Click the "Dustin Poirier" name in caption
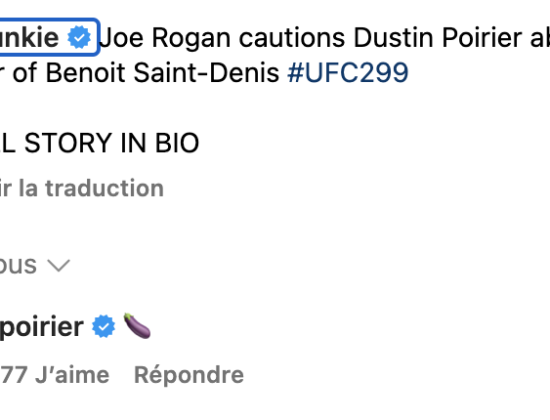The width and height of the screenshot is (550, 420). [437, 38]
